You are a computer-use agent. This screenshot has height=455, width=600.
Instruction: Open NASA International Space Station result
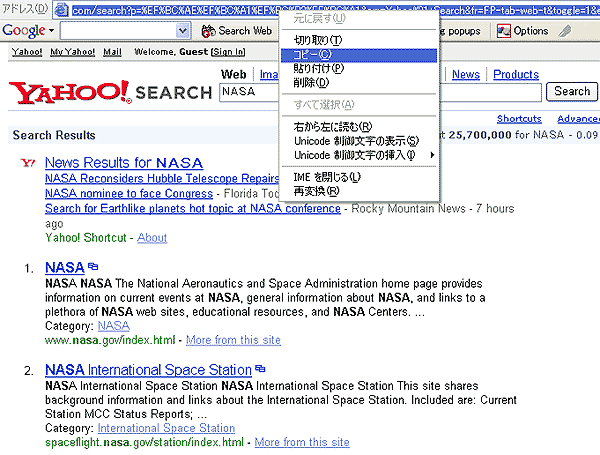148,370
